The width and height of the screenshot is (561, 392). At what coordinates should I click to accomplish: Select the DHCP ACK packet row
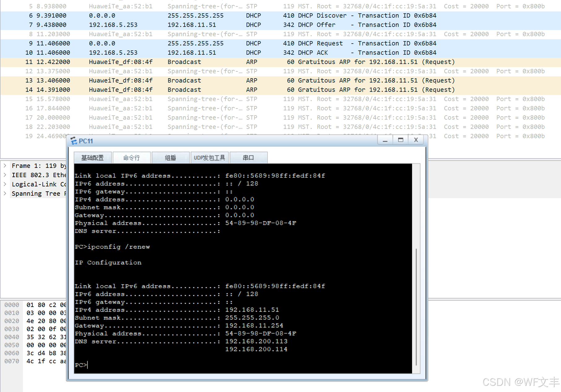(280, 53)
